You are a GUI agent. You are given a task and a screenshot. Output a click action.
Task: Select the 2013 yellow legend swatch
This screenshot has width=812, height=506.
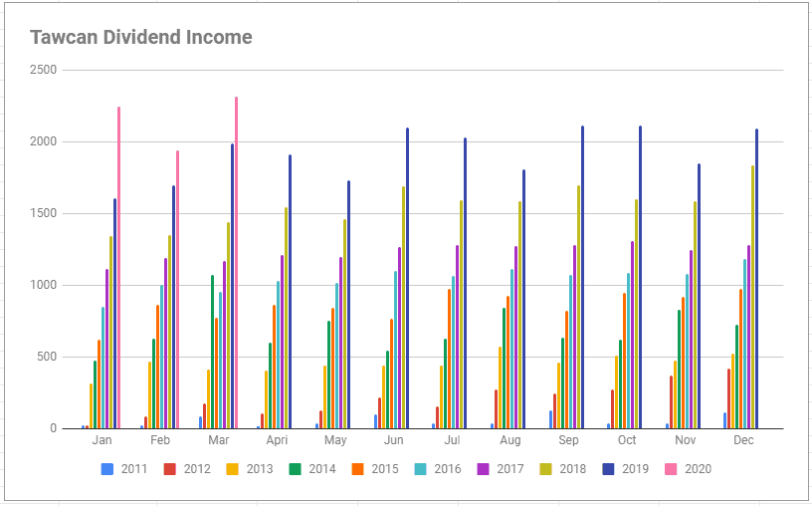click(233, 468)
